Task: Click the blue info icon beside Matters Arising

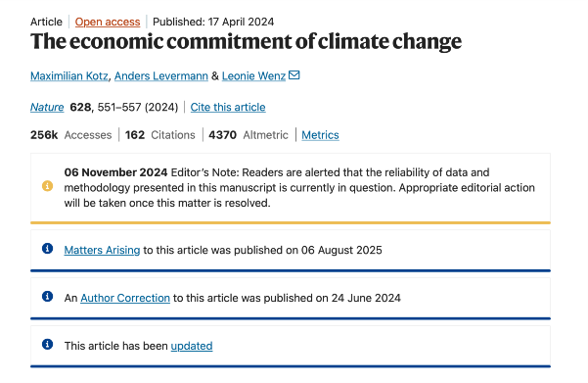Action: coord(47,248)
